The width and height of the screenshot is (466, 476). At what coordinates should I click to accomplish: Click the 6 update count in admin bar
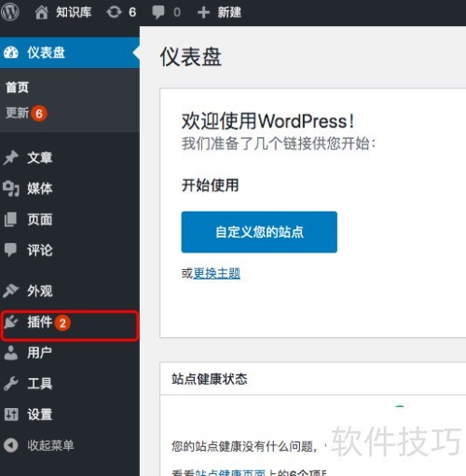[x=132, y=12]
